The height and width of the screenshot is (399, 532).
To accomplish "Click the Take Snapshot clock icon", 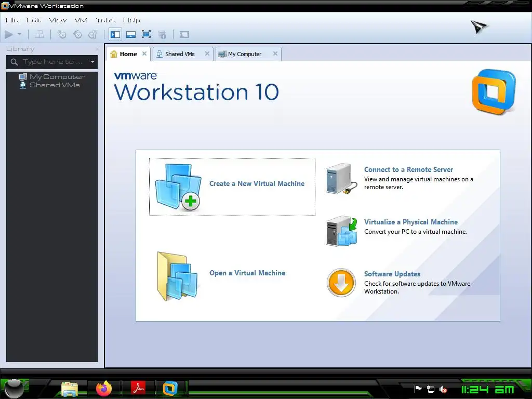I will 62,34.
